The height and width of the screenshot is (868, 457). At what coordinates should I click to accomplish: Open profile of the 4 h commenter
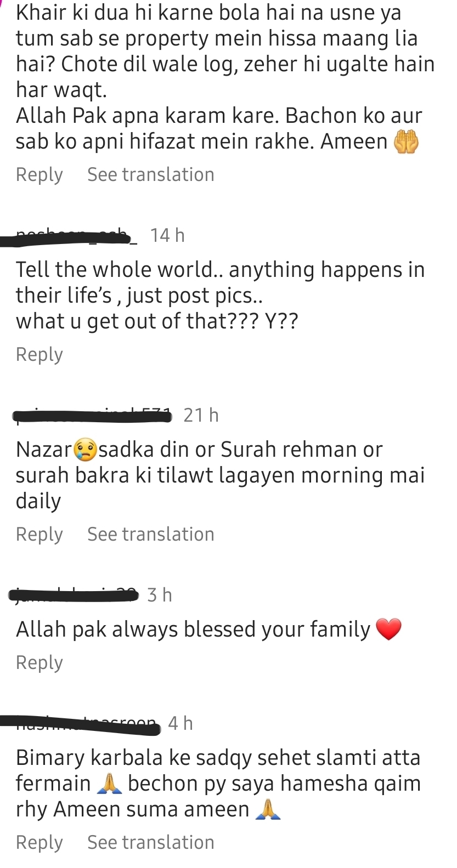pyautogui.click(x=80, y=724)
